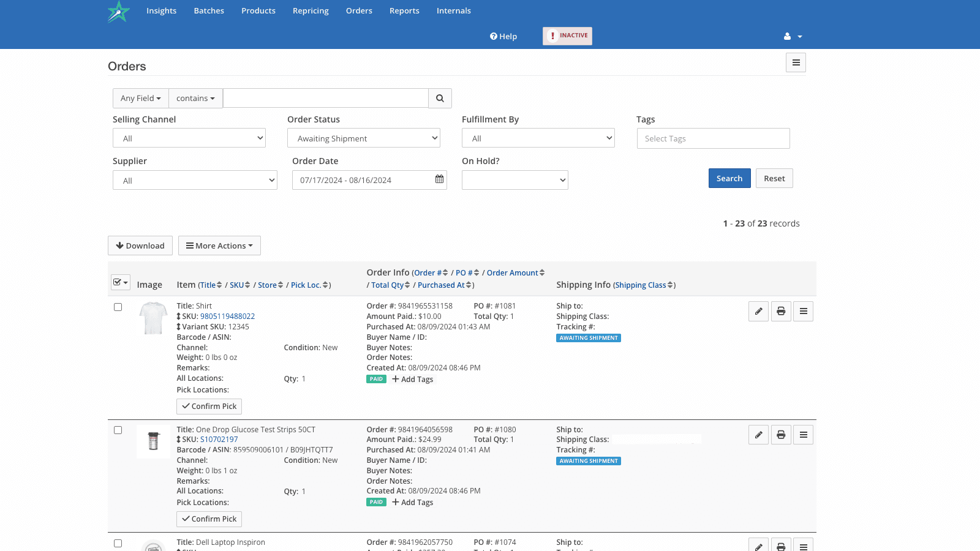Print the Shirt order using printer icon
This screenshot has width=980, height=551.
coord(781,311)
